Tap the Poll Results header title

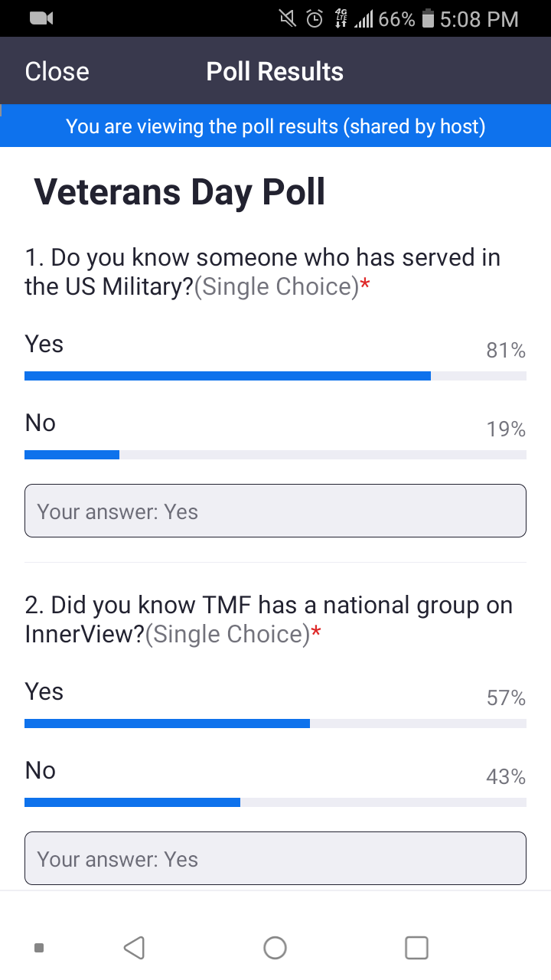[275, 71]
